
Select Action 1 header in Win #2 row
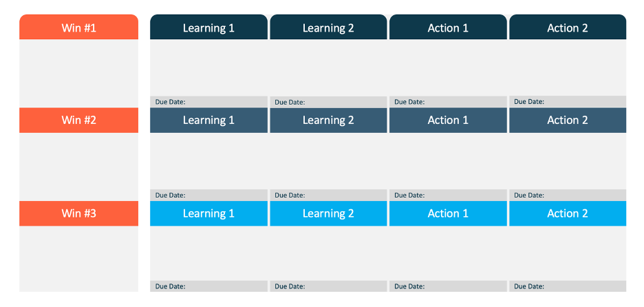click(448, 120)
